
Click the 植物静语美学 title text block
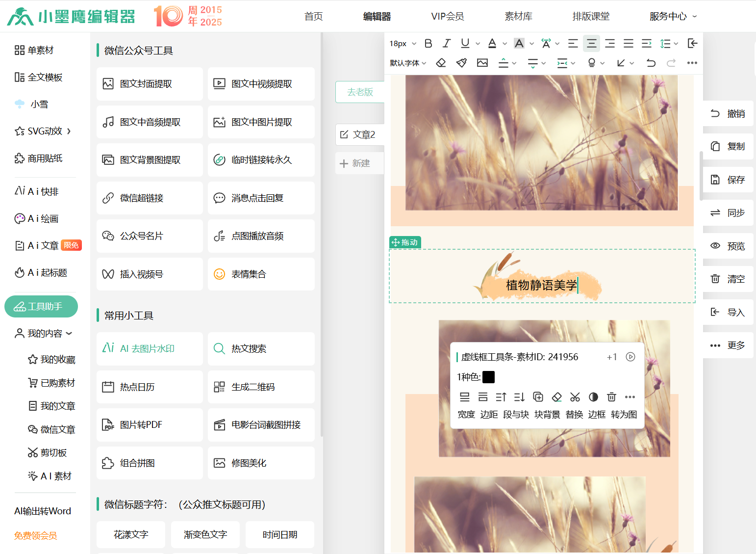tap(541, 285)
